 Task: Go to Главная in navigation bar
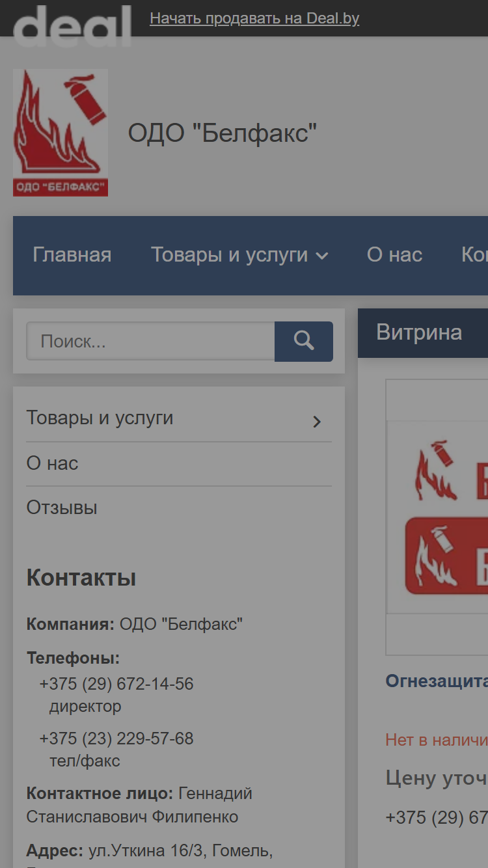pyautogui.click(x=72, y=254)
